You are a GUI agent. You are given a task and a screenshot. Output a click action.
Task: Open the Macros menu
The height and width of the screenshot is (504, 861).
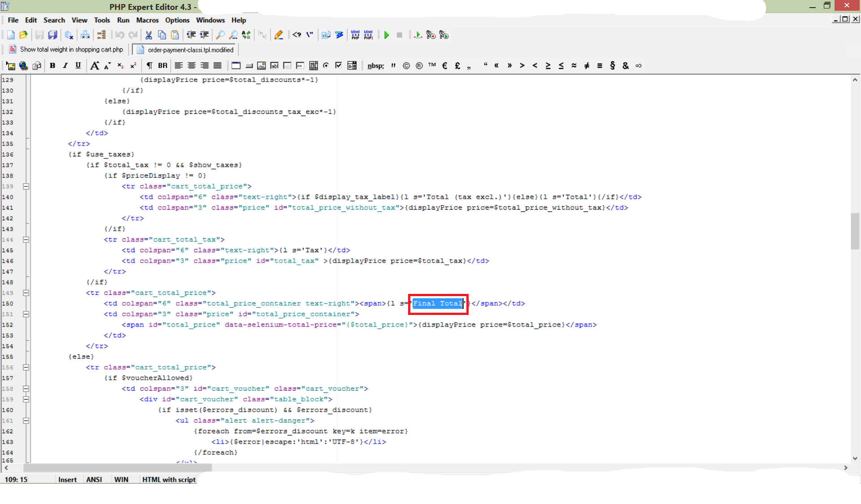pos(147,20)
